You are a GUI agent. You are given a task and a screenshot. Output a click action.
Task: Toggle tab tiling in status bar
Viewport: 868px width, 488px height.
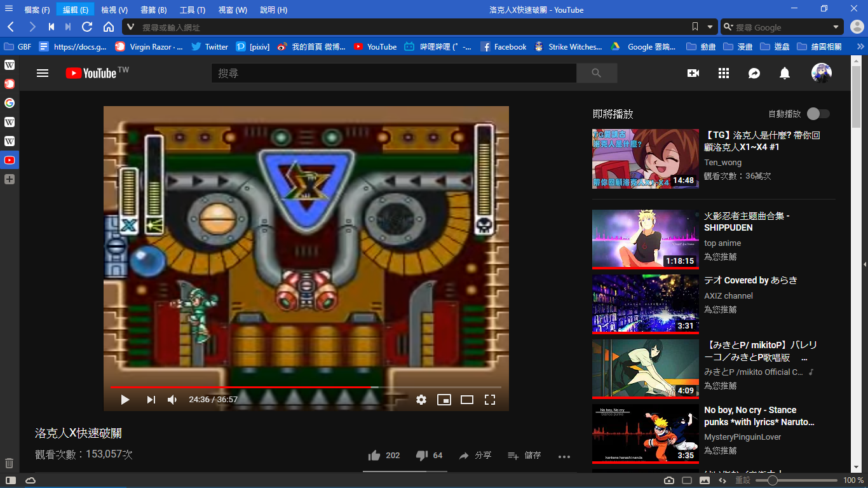pos(687,480)
